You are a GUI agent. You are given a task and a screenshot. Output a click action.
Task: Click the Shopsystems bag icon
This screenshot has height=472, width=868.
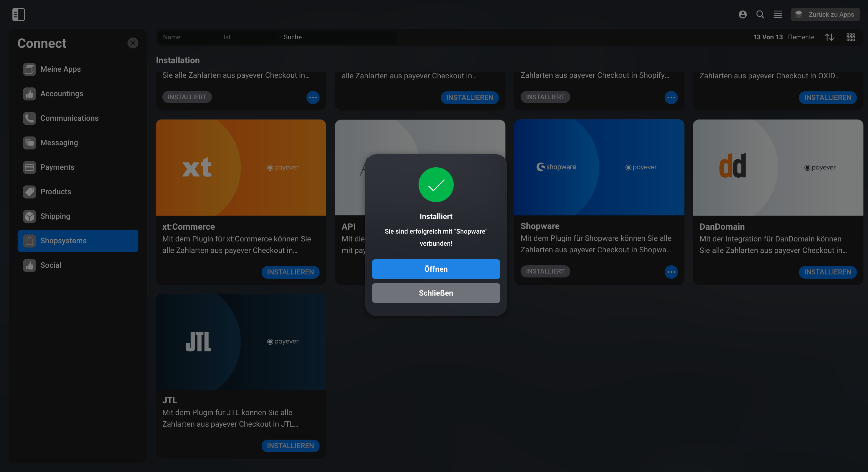point(30,241)
